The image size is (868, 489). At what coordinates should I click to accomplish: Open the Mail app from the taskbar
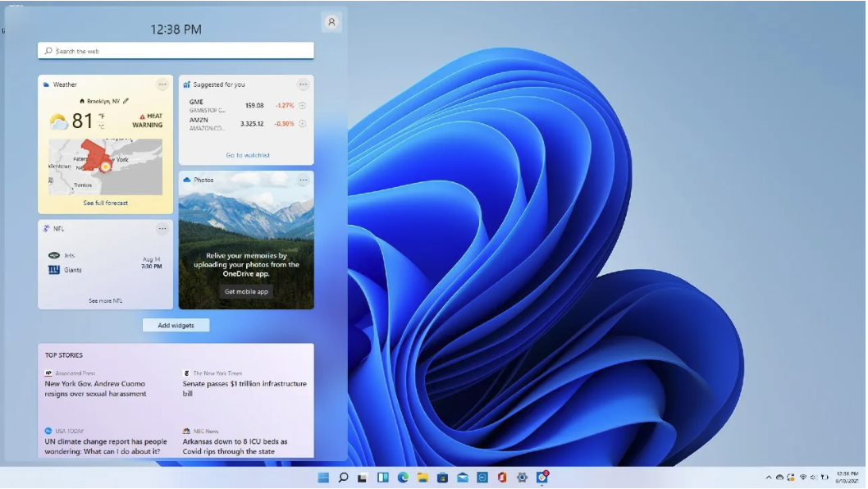(x=463, y=478)
